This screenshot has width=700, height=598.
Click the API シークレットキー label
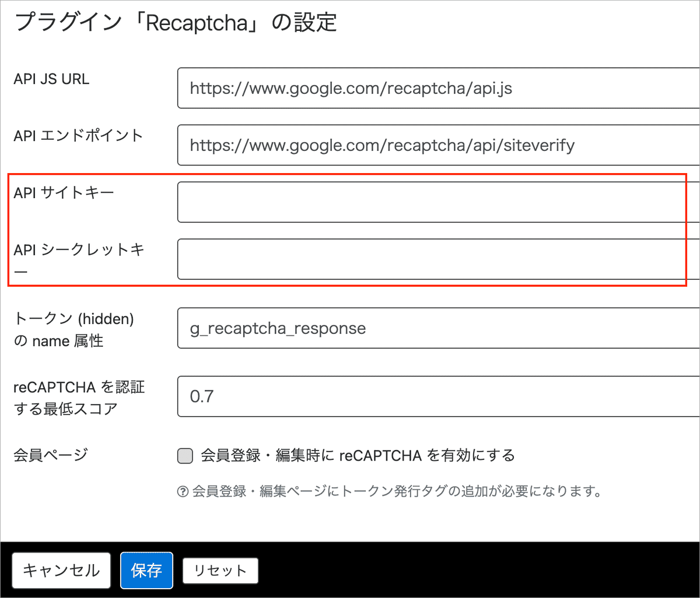(x=78, y=259)
